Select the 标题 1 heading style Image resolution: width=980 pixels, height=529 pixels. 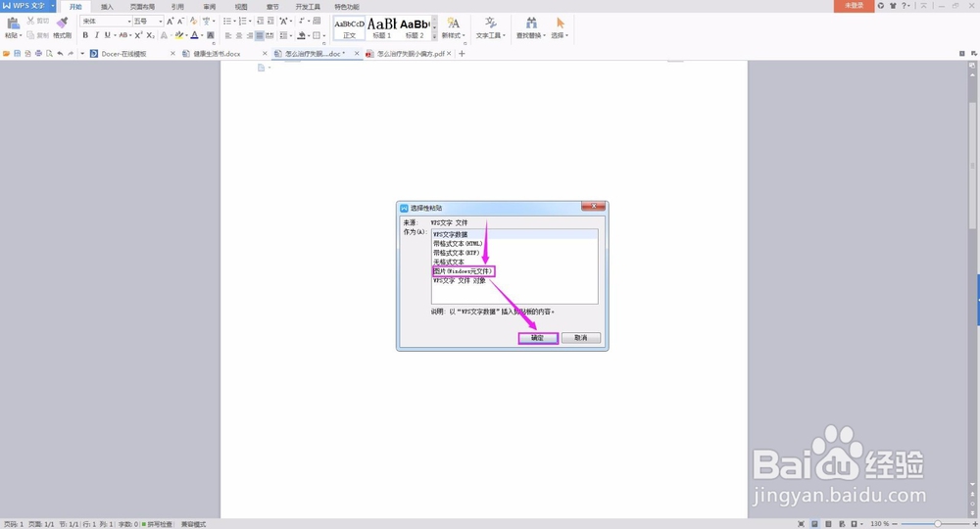pyautogui.click(x=382, y=28)
